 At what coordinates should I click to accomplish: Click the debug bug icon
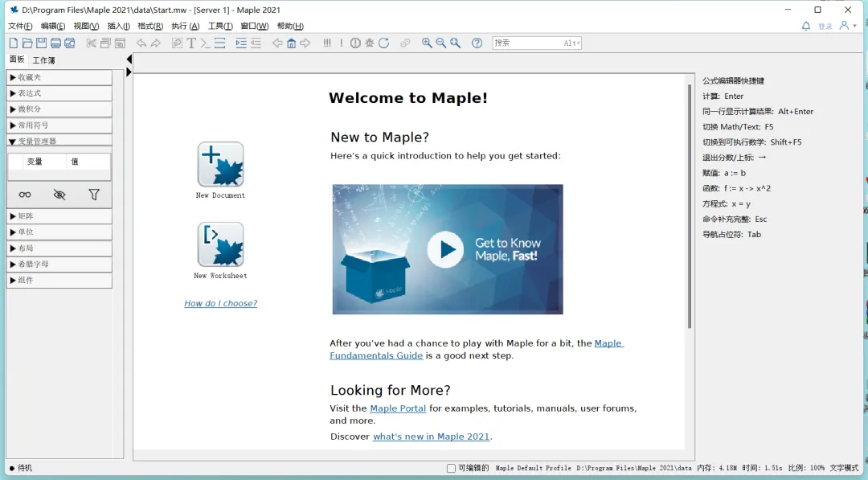coord(369,43)
